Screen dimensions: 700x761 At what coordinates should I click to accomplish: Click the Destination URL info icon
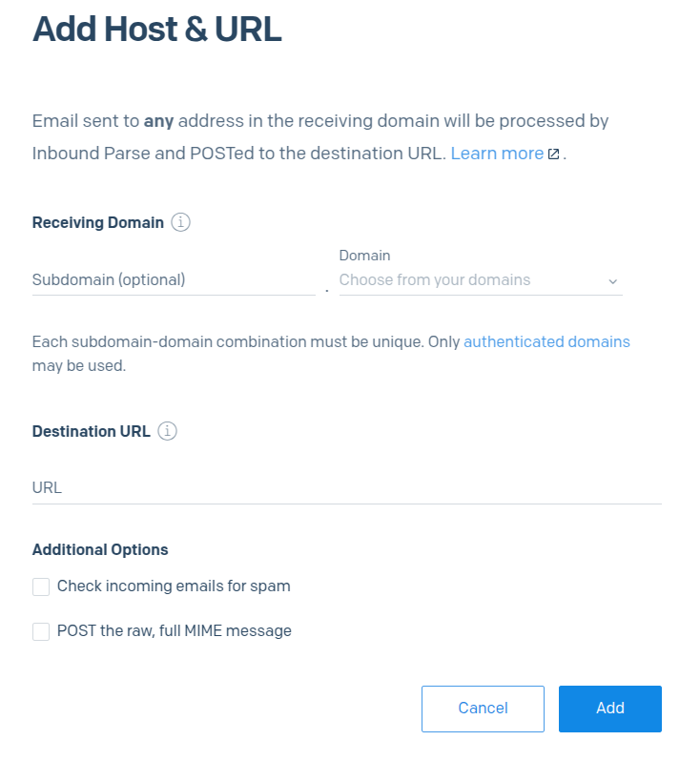coord(167,431)
